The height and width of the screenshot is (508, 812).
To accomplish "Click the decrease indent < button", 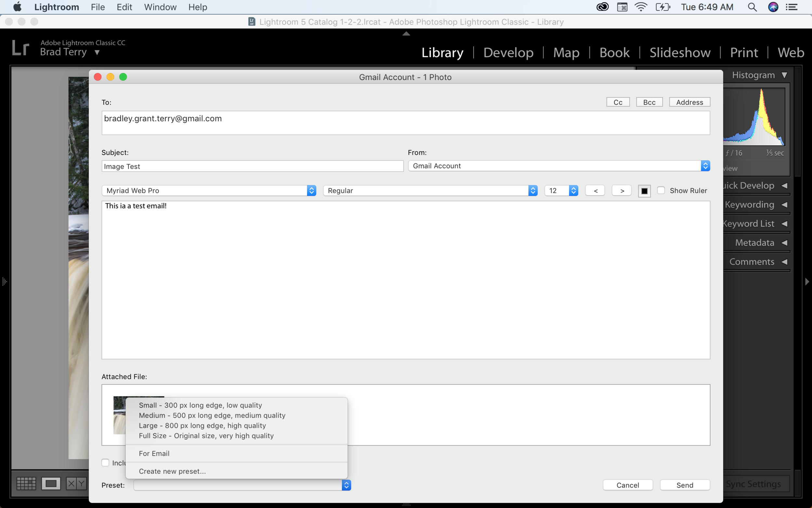I will (x=595, y=190).
